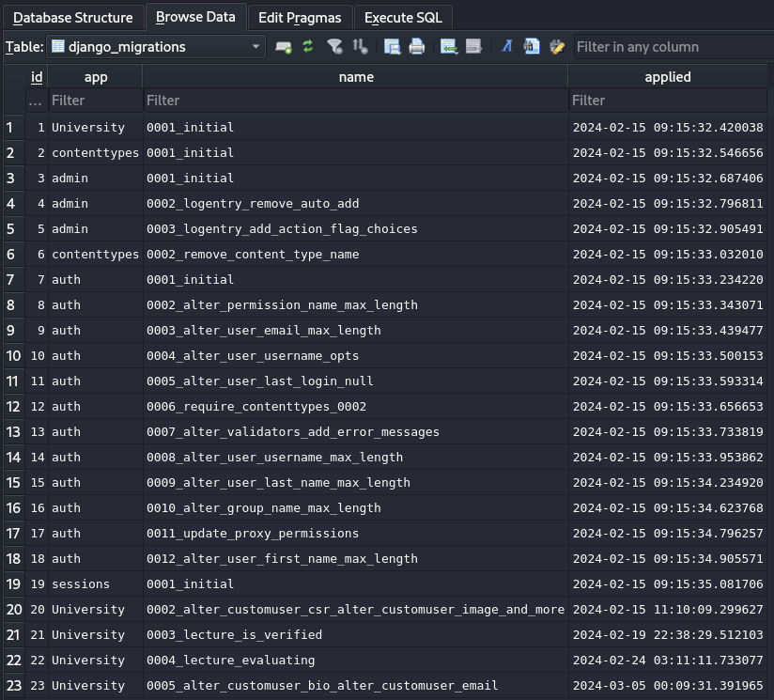Open the django_migrations table dropdown
The image size is (774, 700).
pyautogui.click(x=156, y=47)
